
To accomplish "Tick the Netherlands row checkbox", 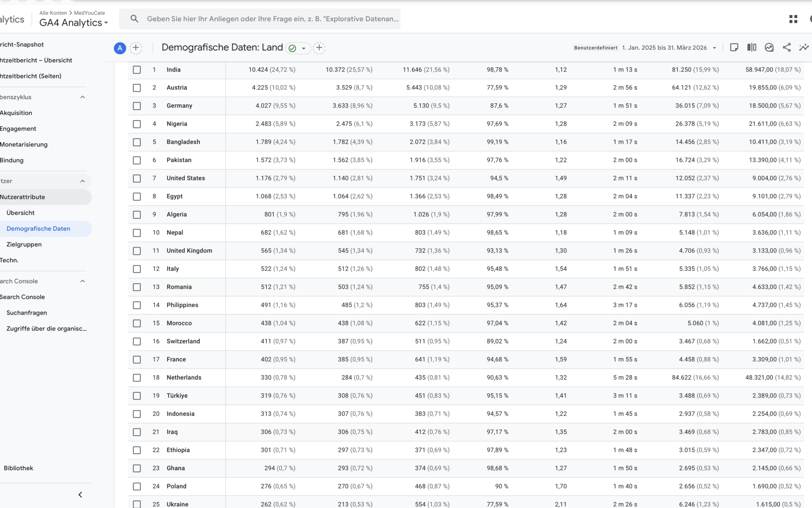I will (x=137, y=378).
